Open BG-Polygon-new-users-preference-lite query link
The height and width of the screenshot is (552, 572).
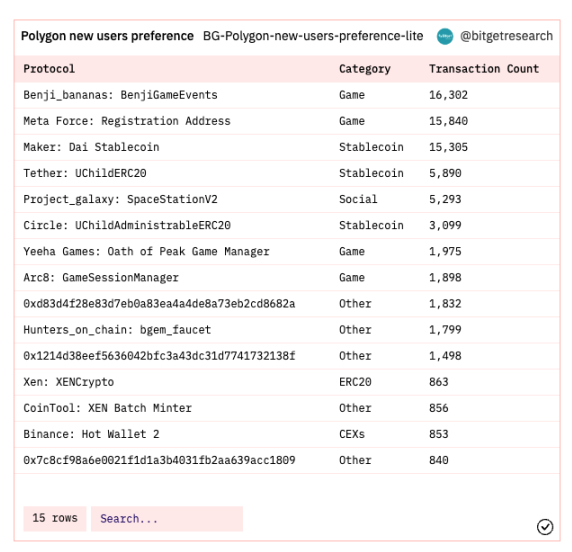pyautogui.click(x=313, y=36)
